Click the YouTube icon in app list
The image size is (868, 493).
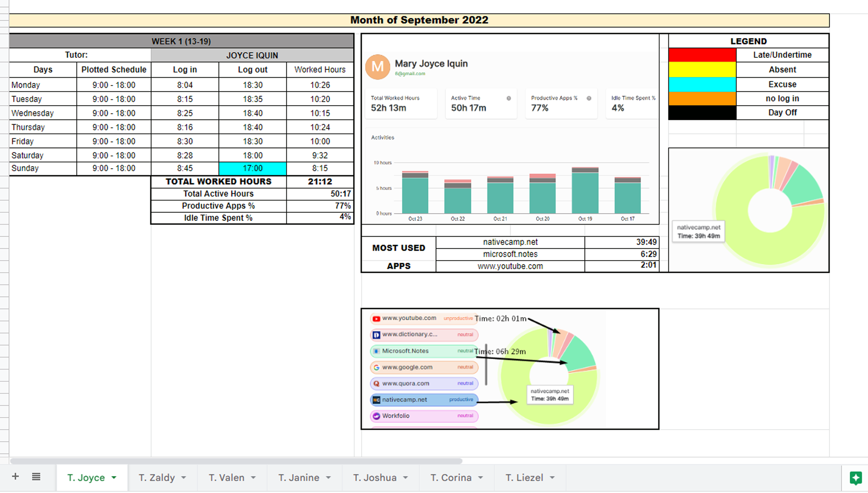[376, 318]
